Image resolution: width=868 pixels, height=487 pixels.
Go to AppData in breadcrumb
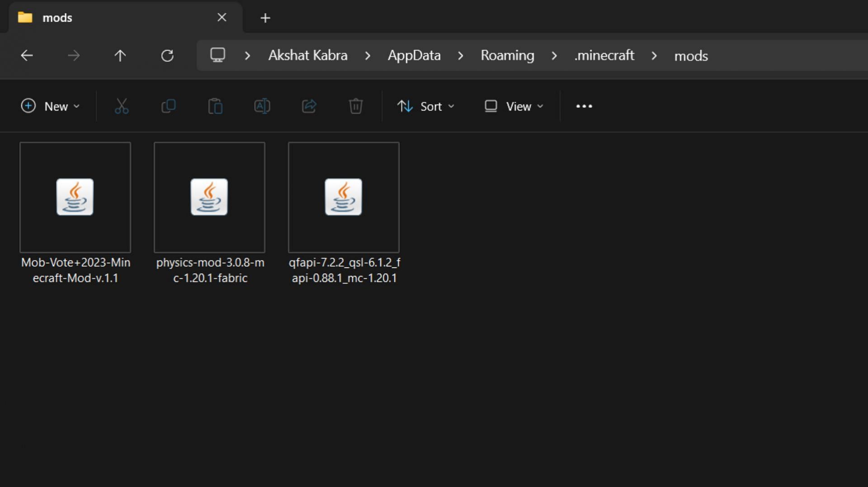pyautogui.click(x=414, y=55)
